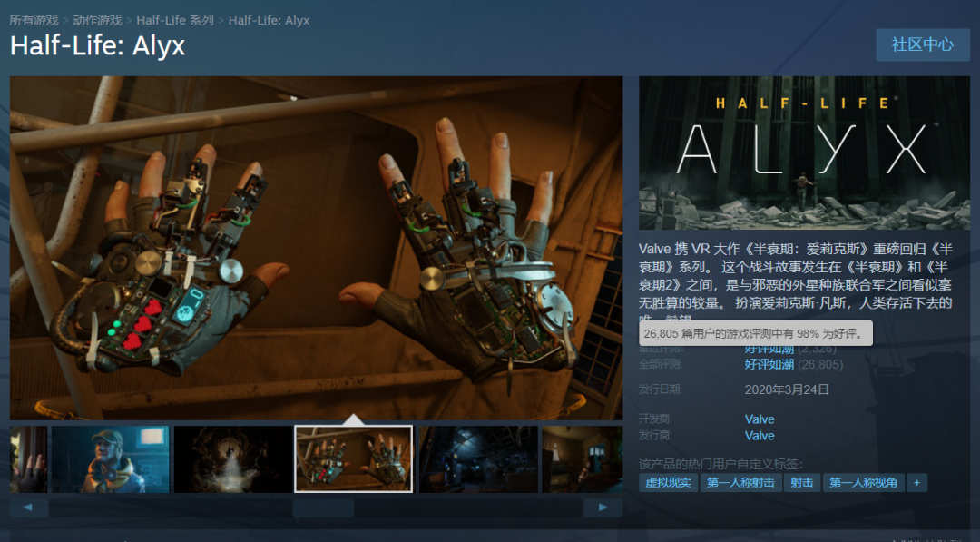This screenshot has height=542, width=980.
Task: Click the 射击 tag
Action: (802, 483)
